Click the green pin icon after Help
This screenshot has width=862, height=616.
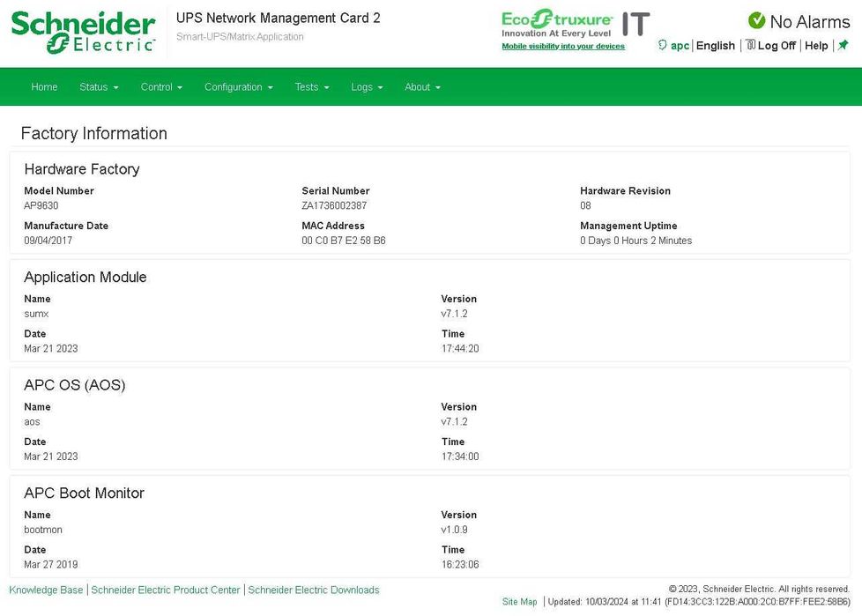(843, 45)
